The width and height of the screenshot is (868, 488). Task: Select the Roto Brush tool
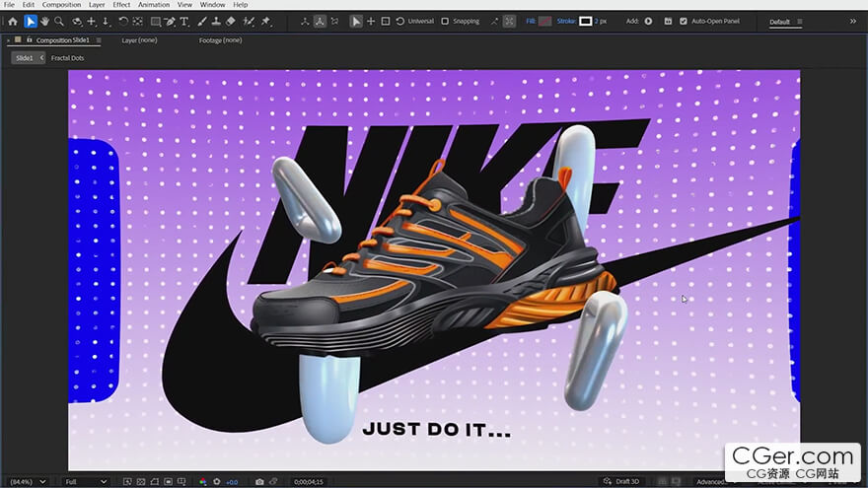[249, 22]
